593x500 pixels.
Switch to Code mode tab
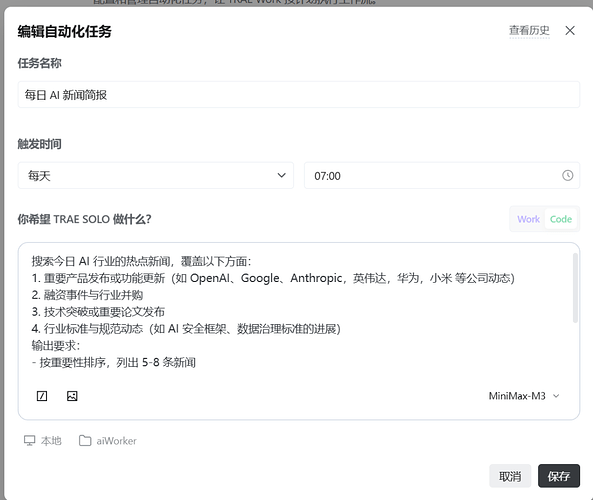[560, 219]
